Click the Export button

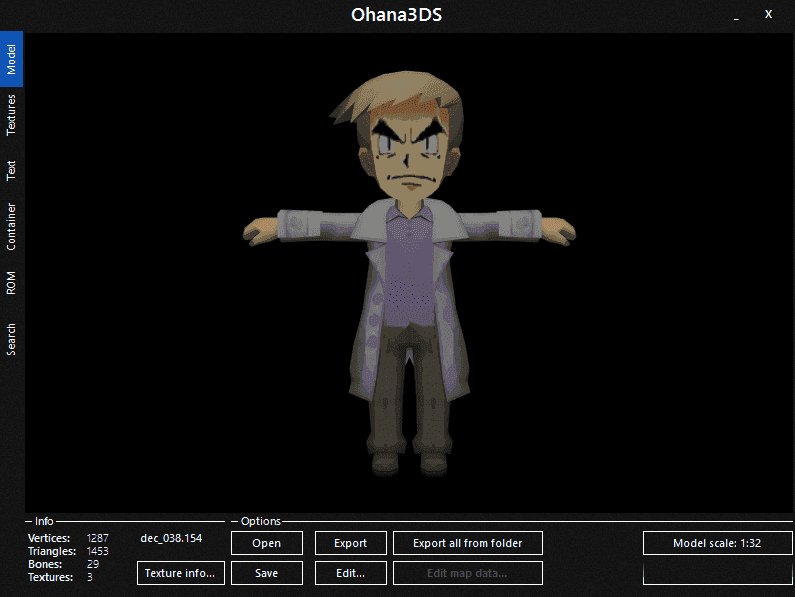pyautogui.click(x=350, y=543)
